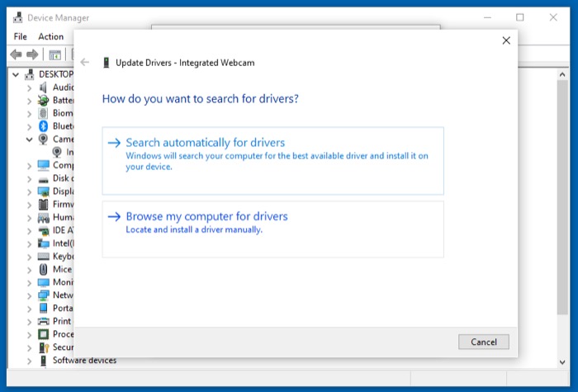Expand the IDE ATA controllers category
Image resolution: width=578 pixels, height=392 pixels.
coord(29,231)
